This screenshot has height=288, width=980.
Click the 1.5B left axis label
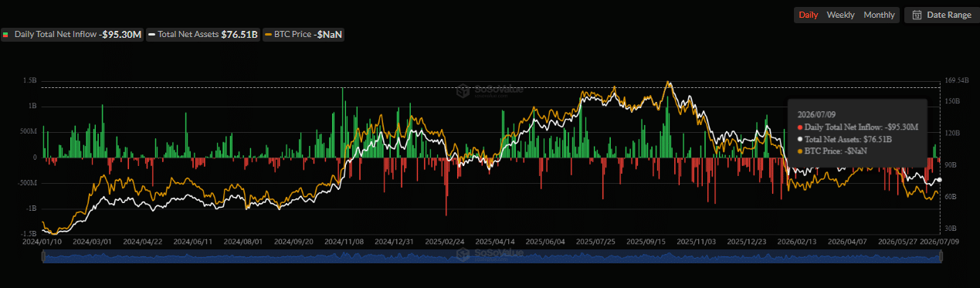click(x=30, y=80)
